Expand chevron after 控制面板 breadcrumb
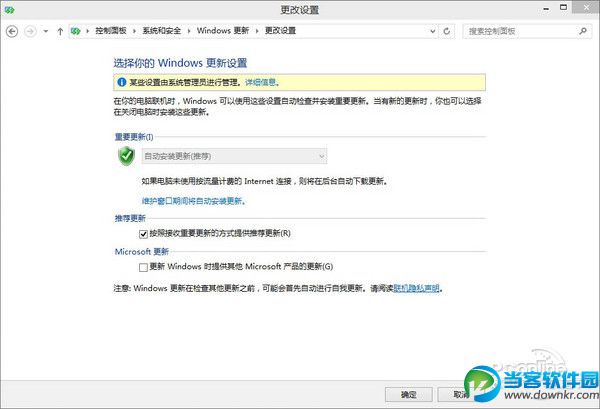600x409 pixels. 134,31
